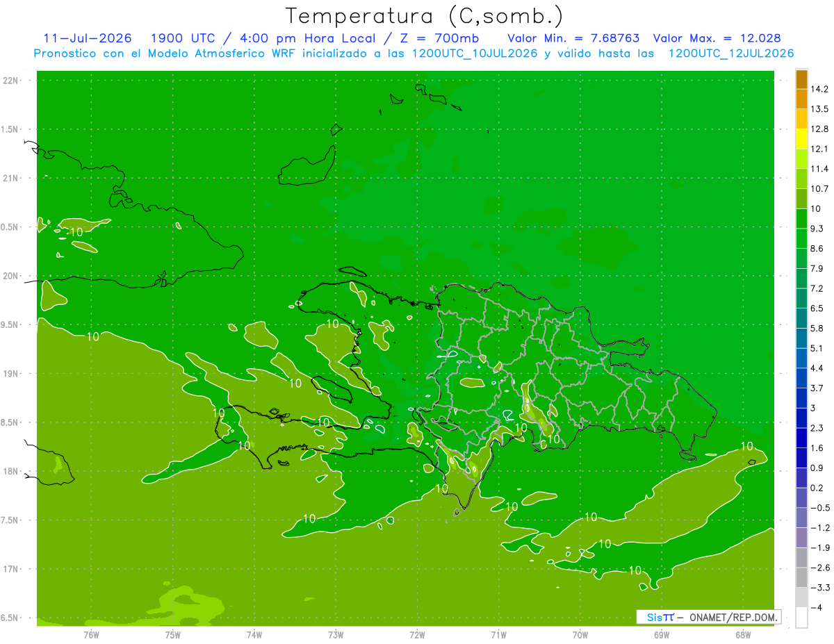Click the "73W" longitude axis label
The height and width of the screenshot is (644, 834).
click(x=336, y=634)
